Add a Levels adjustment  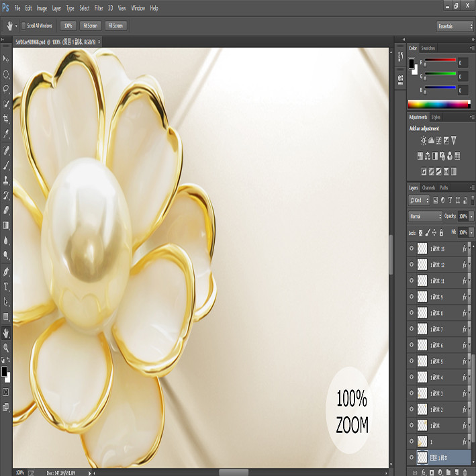coord(431,140)
